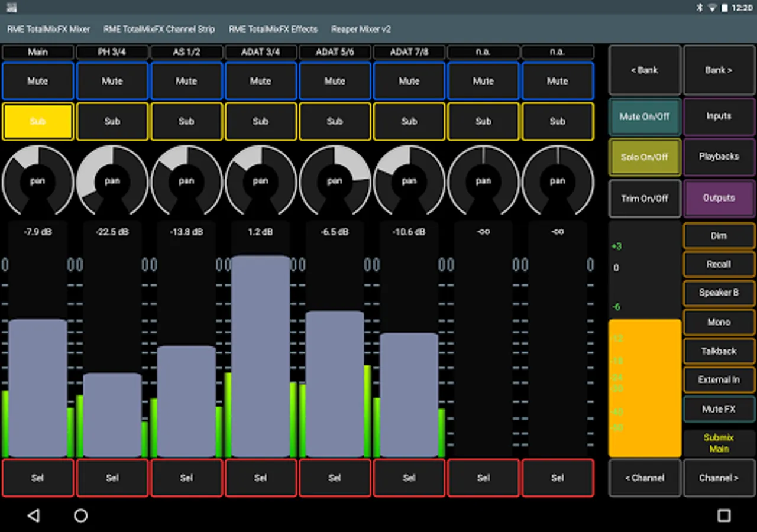Go to the next bank with Bank >
This screenshot has height=532, width=757.
click(x=719, y=70)
